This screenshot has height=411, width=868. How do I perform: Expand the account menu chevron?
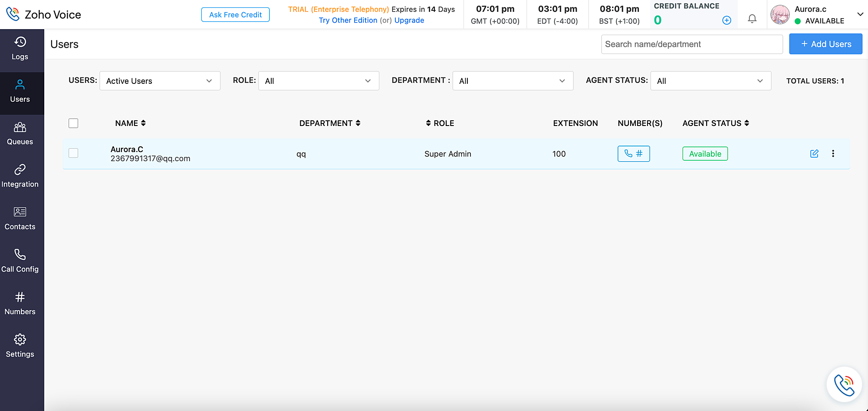pyautogui.click(x=860, y=14)
